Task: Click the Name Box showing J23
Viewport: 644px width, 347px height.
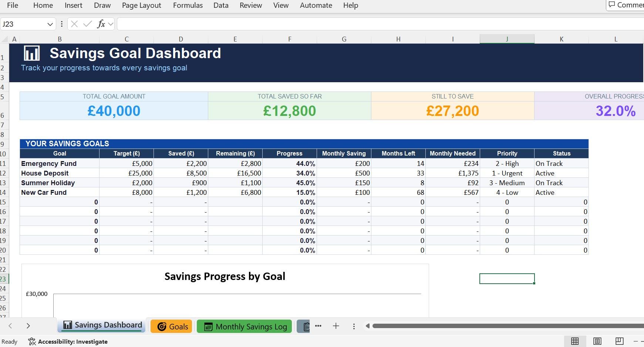Action: (x=23, y=24)
